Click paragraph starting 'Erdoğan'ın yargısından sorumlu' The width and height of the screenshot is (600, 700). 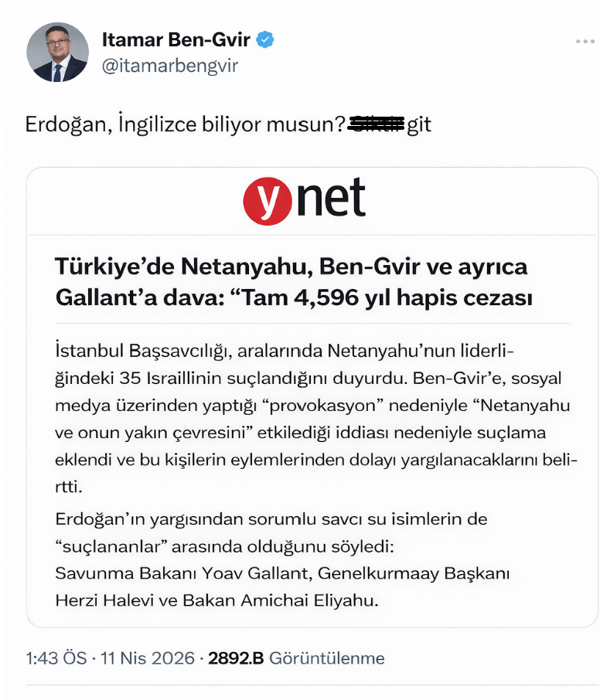pos(271,532)
